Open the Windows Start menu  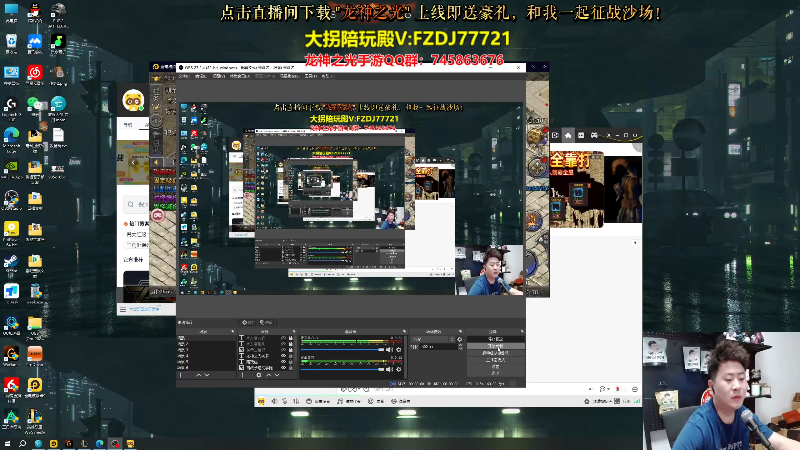tap(7, 444)
